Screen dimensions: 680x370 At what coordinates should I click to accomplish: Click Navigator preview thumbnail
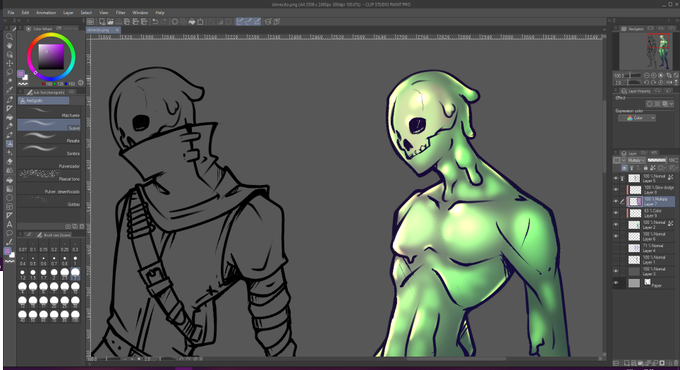645,52
